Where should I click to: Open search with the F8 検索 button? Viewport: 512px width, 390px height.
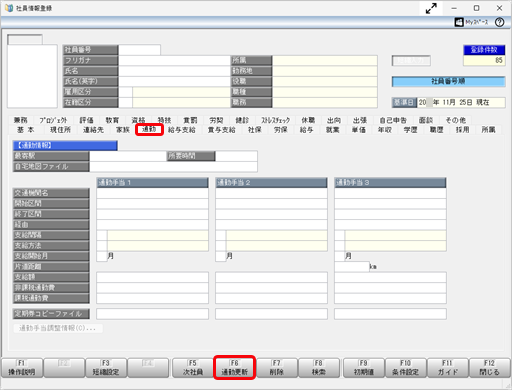pos(319,368)
